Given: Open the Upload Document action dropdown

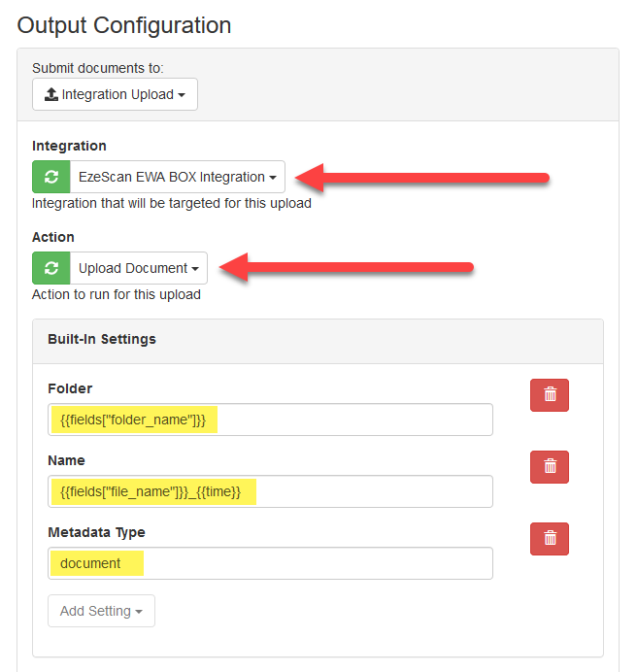Looking at the screenshot, I should click(139, 269).
